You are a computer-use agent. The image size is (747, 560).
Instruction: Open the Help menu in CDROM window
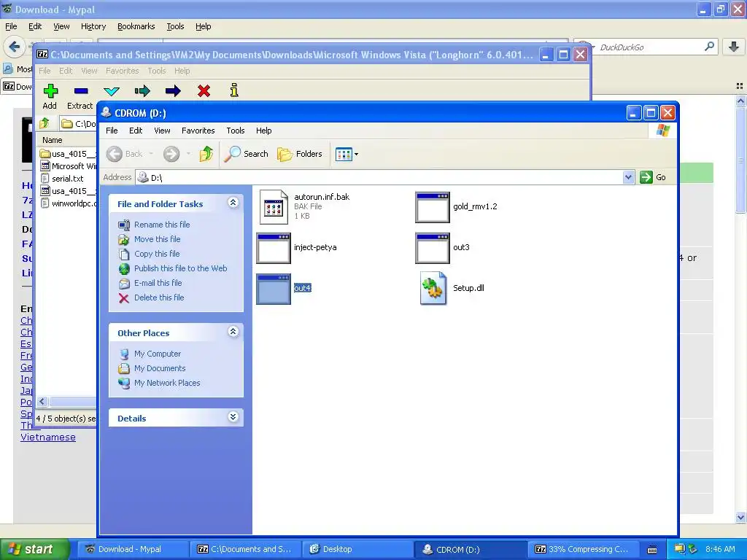[263, 131]
